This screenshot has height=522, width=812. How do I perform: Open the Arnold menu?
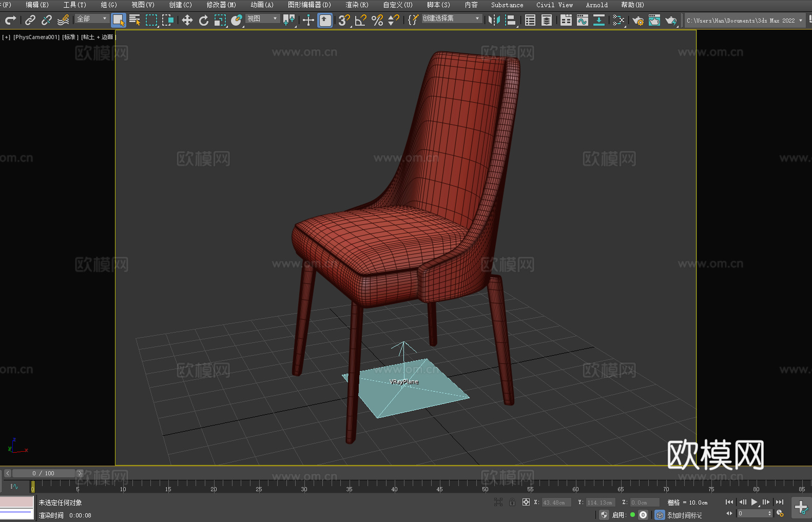596,5
